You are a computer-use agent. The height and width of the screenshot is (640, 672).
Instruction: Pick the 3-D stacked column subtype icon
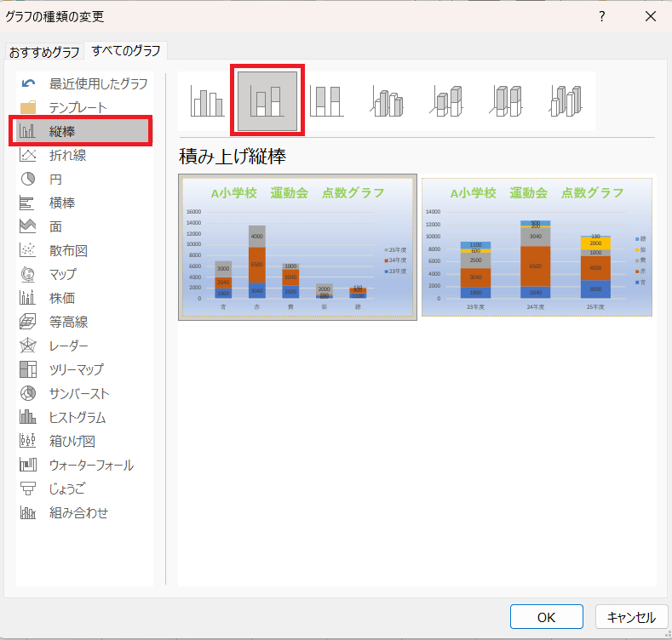click(446, 101)
